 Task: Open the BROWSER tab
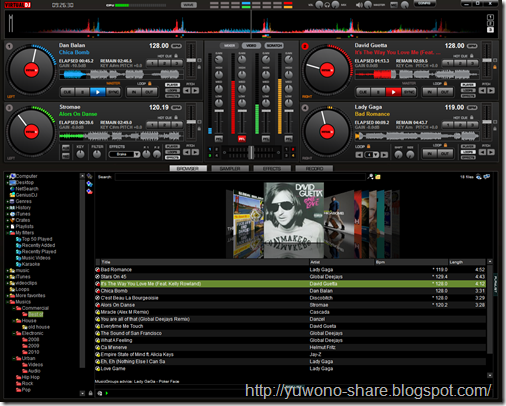(x=188, y=169)
